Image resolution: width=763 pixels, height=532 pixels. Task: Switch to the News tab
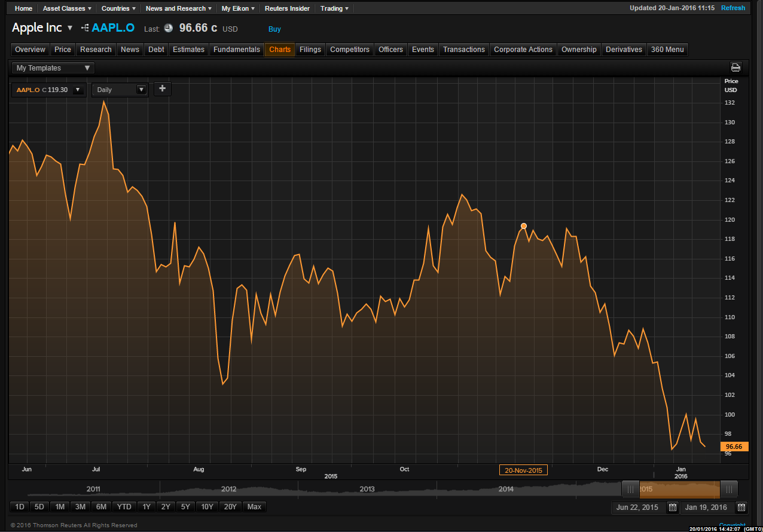tap(130, 50)
